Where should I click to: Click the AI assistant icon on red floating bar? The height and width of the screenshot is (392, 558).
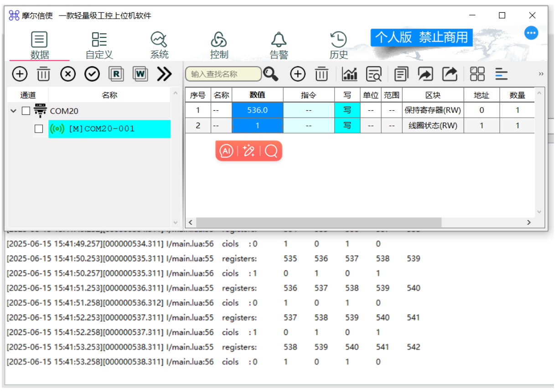pos(227,151)
